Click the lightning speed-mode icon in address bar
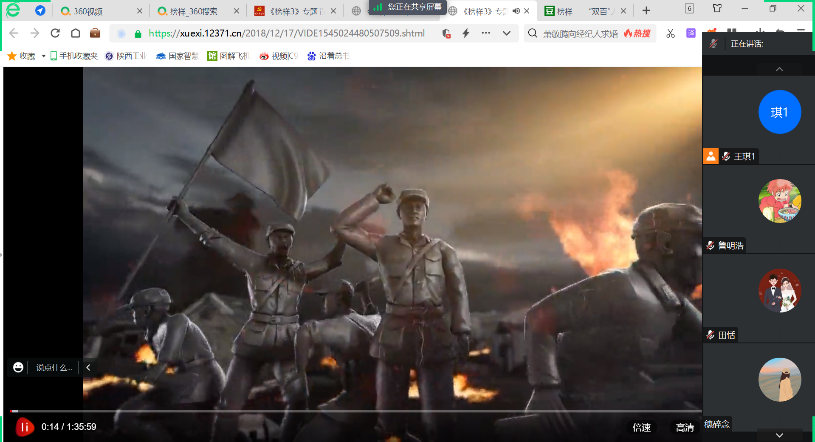Screen dimensions: 815x442 point(465,33)
